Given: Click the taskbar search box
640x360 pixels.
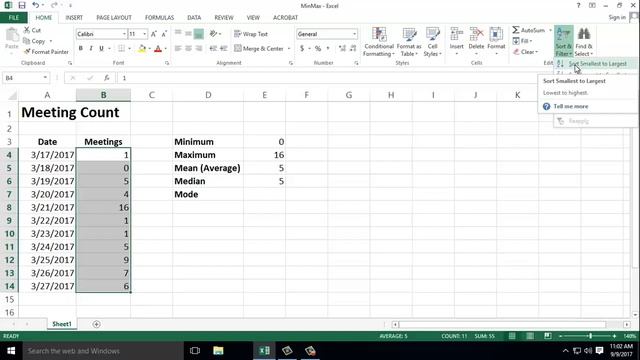Looking at the screenshot, I should pyautogui.click(x=103, y=351).
